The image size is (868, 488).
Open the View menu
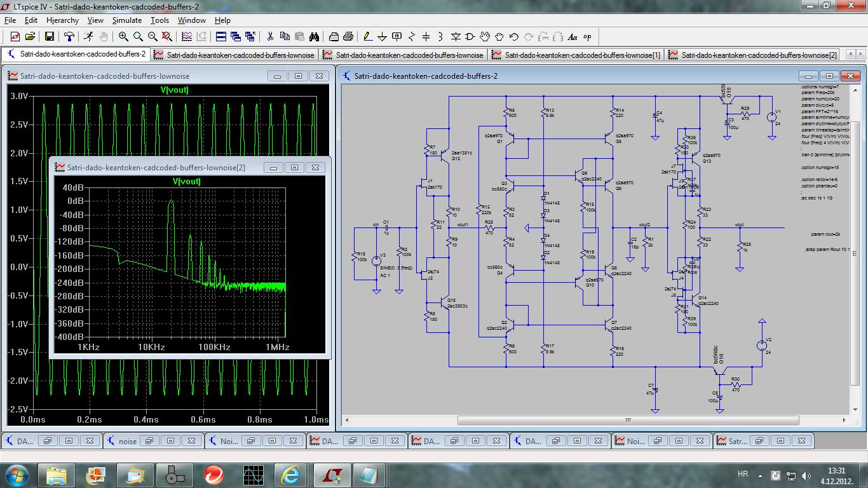point(95,20)
